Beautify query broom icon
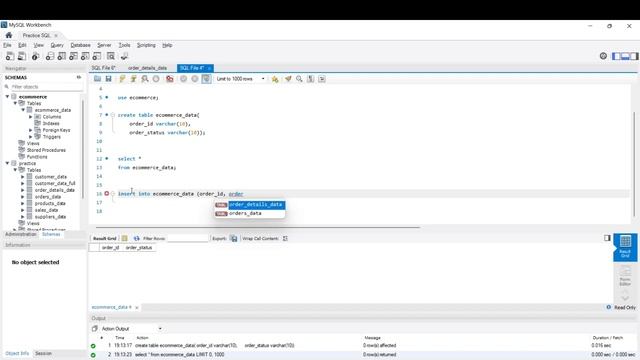This screenshot has width=640, height=360. (x=288, y=79)
